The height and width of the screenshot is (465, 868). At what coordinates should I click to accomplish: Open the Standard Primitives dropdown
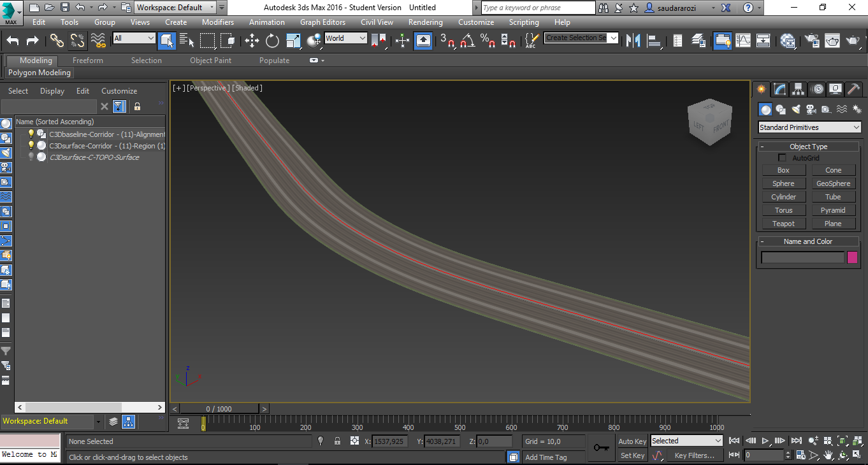[x=809, y=127]
